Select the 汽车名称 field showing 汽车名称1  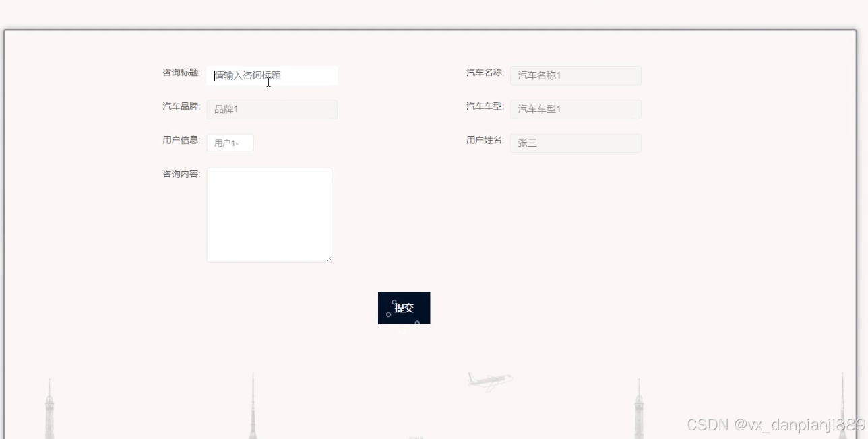[x=576, y=75]
